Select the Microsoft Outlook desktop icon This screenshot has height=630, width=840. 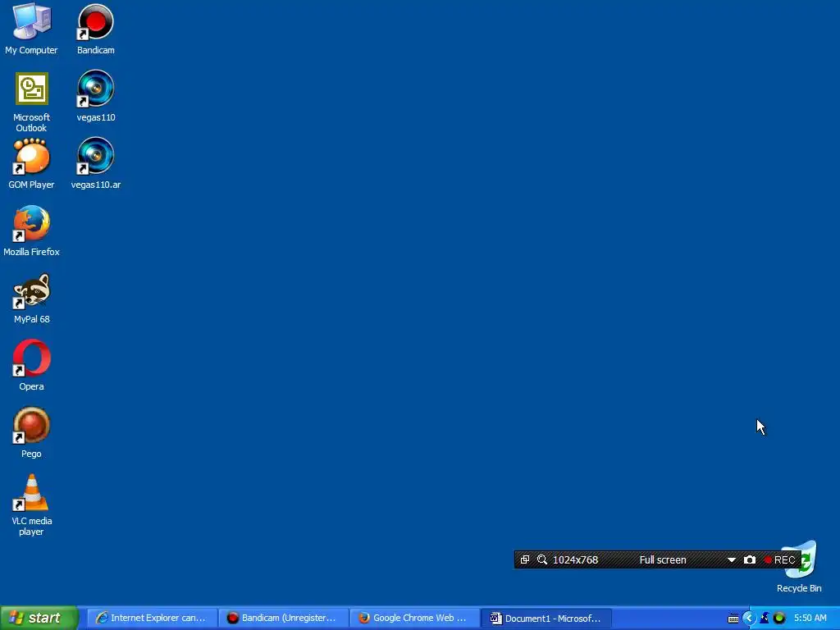32,102
